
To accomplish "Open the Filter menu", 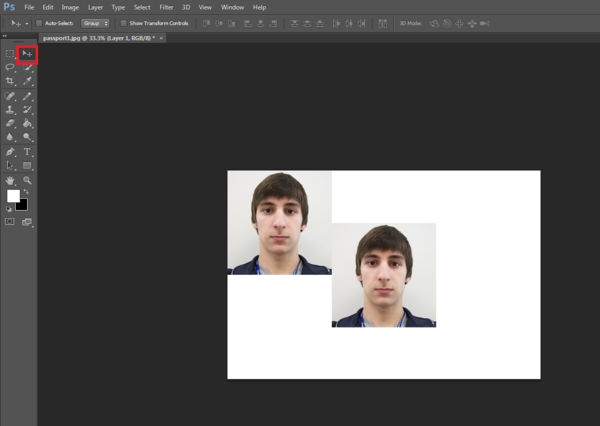I will (x=166, y=7).
